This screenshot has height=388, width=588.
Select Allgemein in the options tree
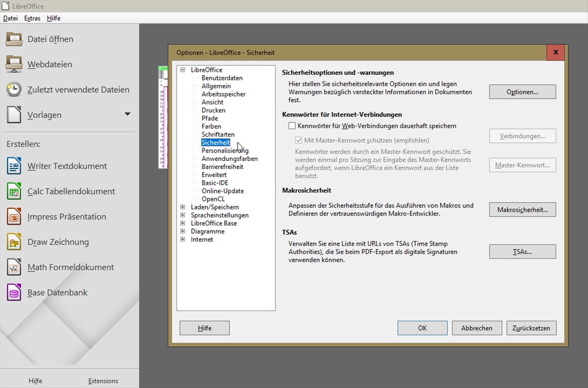(x=216, y=86)
